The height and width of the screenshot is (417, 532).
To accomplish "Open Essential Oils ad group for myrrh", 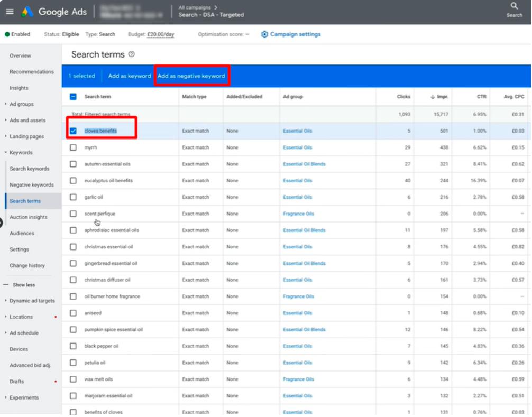I will pyautogui.click(x=298, y=148).
